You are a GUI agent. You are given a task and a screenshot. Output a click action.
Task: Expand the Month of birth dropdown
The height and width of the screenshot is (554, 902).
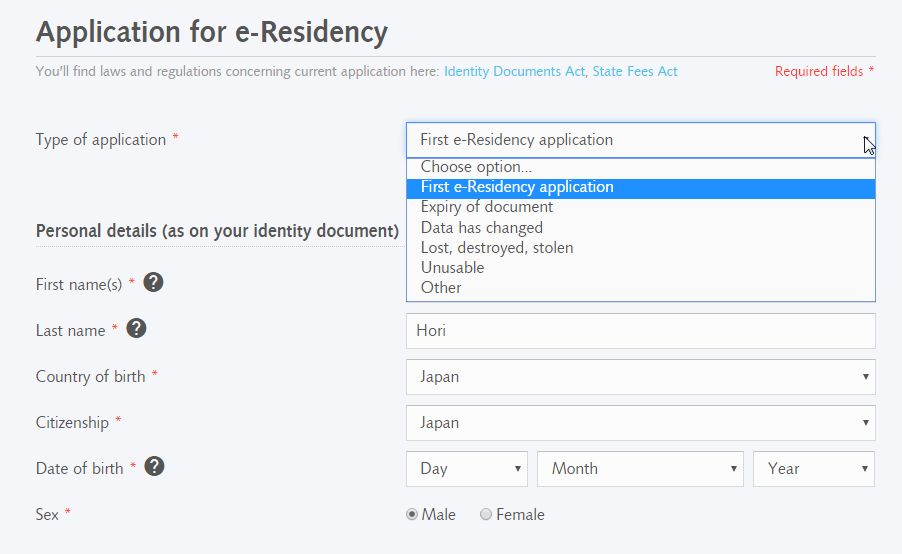[640, 469]
